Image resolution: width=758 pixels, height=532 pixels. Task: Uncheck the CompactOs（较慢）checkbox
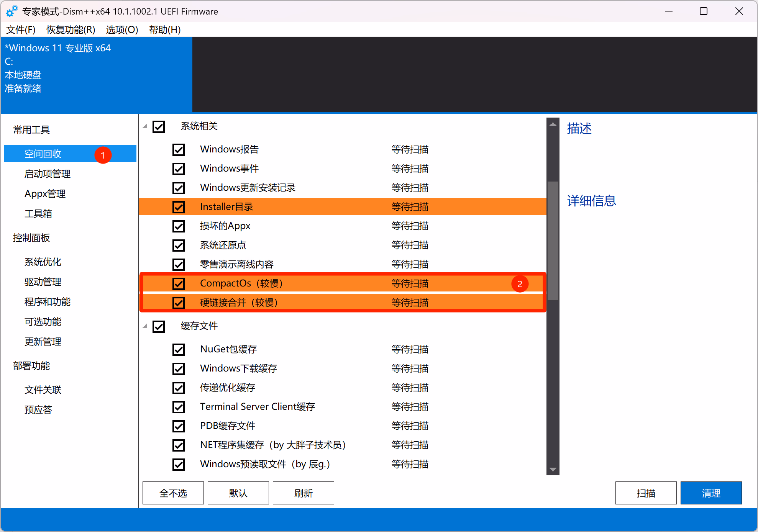pyautogui.click(x=179, y=284)
